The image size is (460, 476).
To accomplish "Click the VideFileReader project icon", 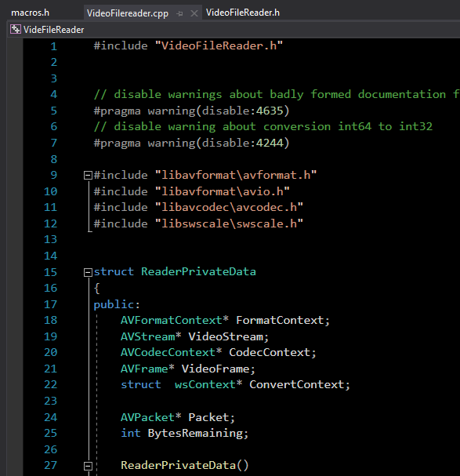I will coord(15,30).
